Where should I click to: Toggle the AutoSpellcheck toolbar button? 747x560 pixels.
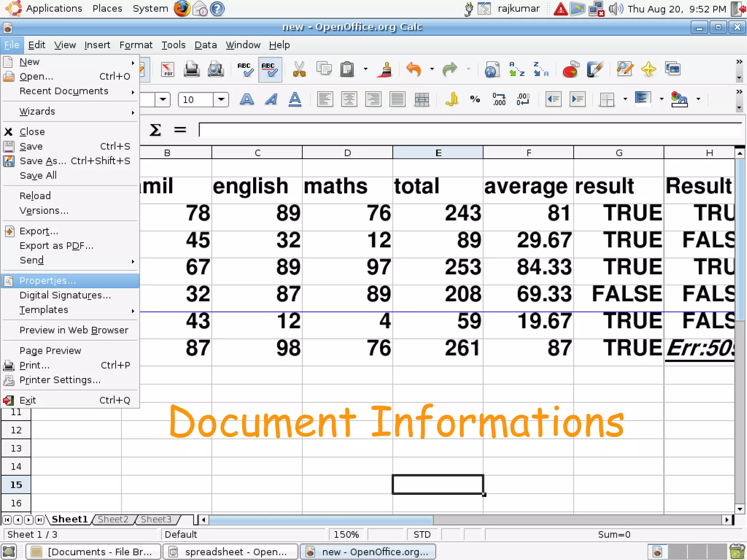[270, 69]
